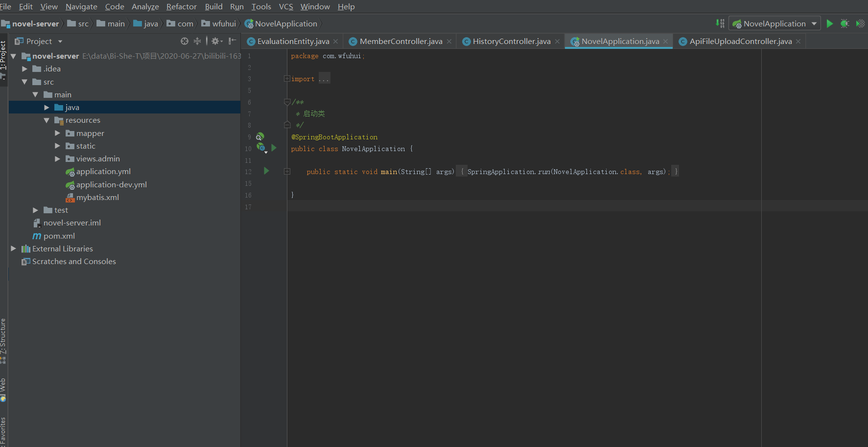Open pom.xml Maven file
This screenshot has width=868, height=447.
(x=59, y=236)
